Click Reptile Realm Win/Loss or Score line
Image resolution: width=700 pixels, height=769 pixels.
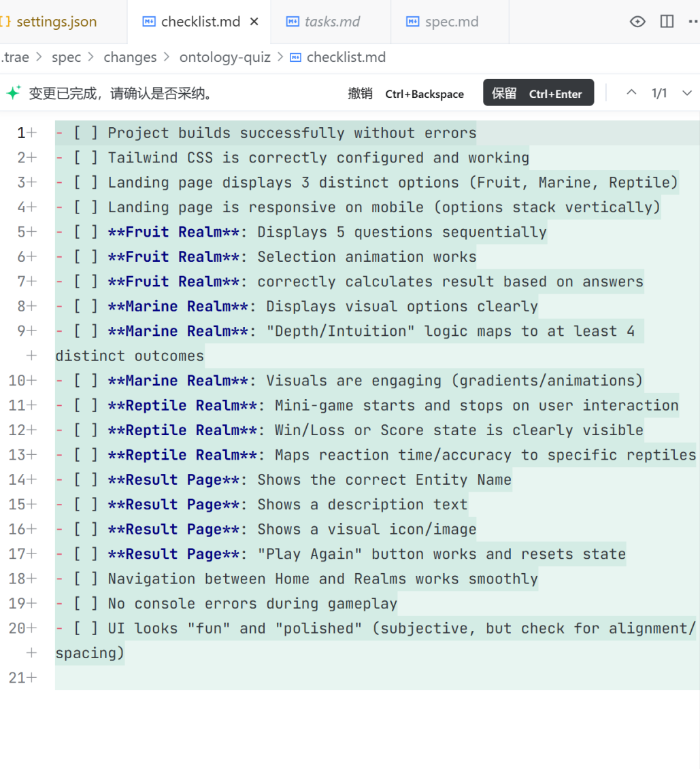point(376,430)
